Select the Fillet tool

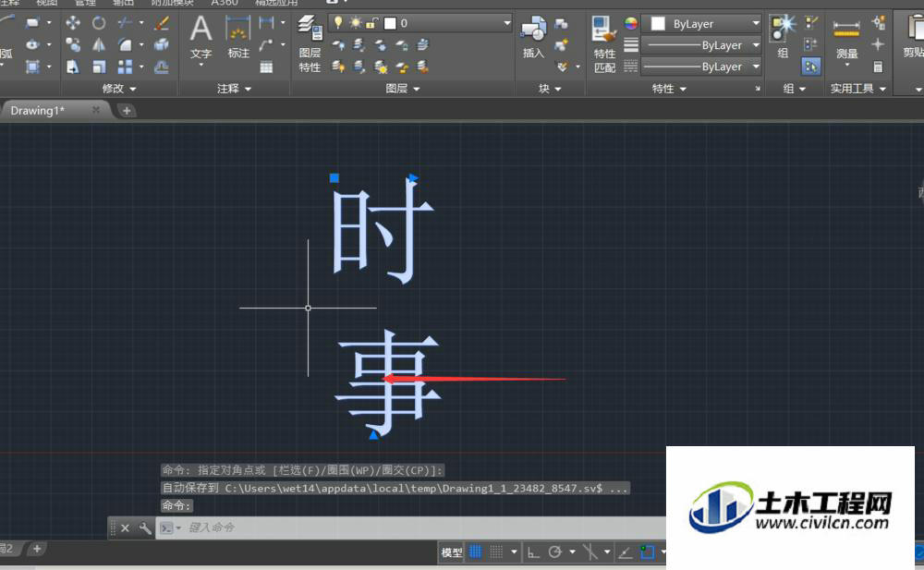125,44
